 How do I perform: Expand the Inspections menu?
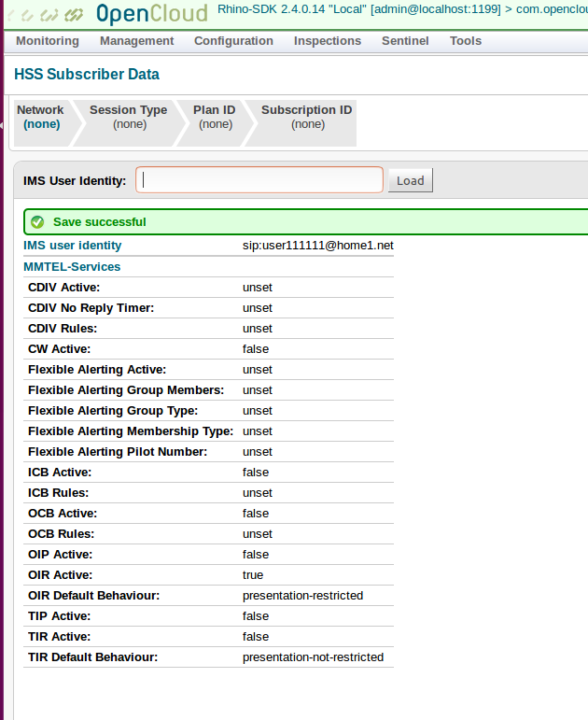328,41
